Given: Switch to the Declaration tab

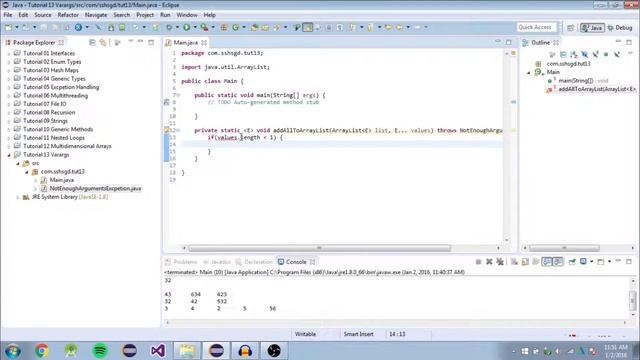Looking at the screenshot, I should 254,262.
